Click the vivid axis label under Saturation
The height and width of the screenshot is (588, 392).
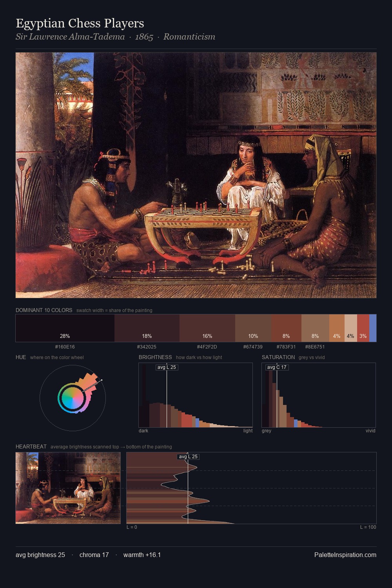pos(370,431)
